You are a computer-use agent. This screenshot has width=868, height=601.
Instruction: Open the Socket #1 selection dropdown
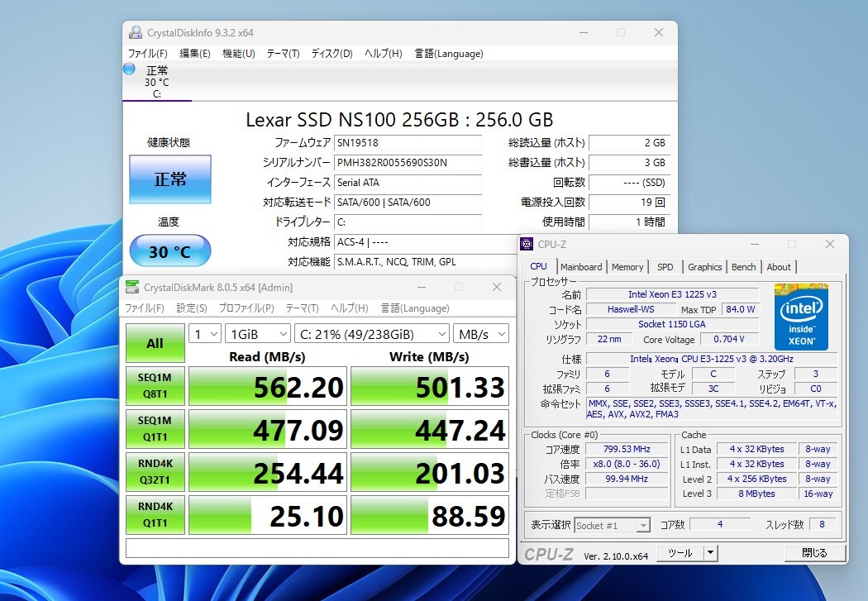pos(613,525)
